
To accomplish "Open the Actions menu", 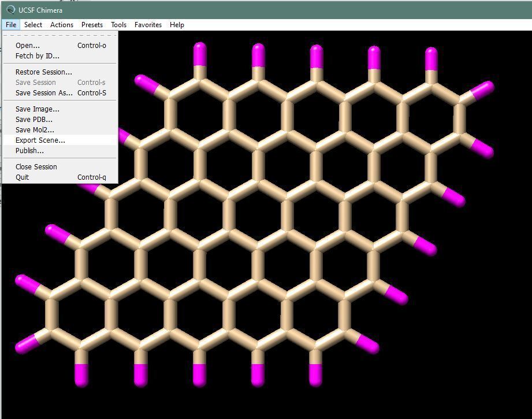I will click(x=61, y=25).
